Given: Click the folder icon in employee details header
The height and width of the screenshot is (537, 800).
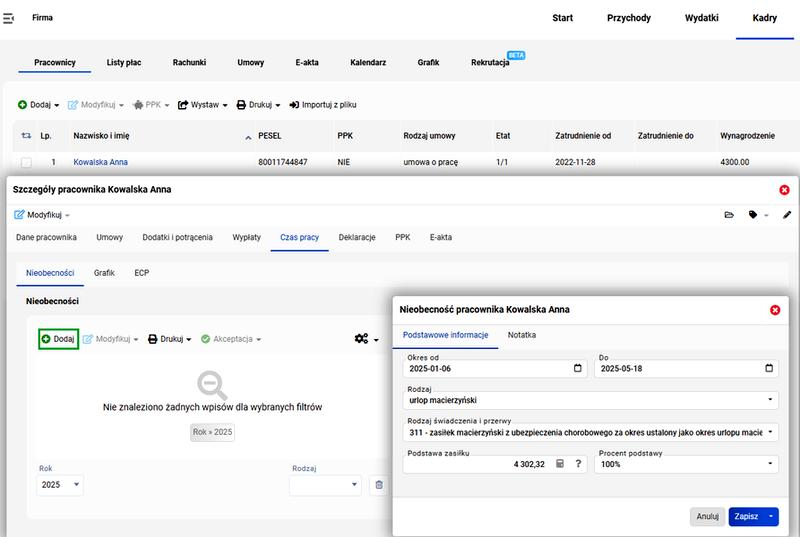Looking at the screenshot, I should coord(729,215).
